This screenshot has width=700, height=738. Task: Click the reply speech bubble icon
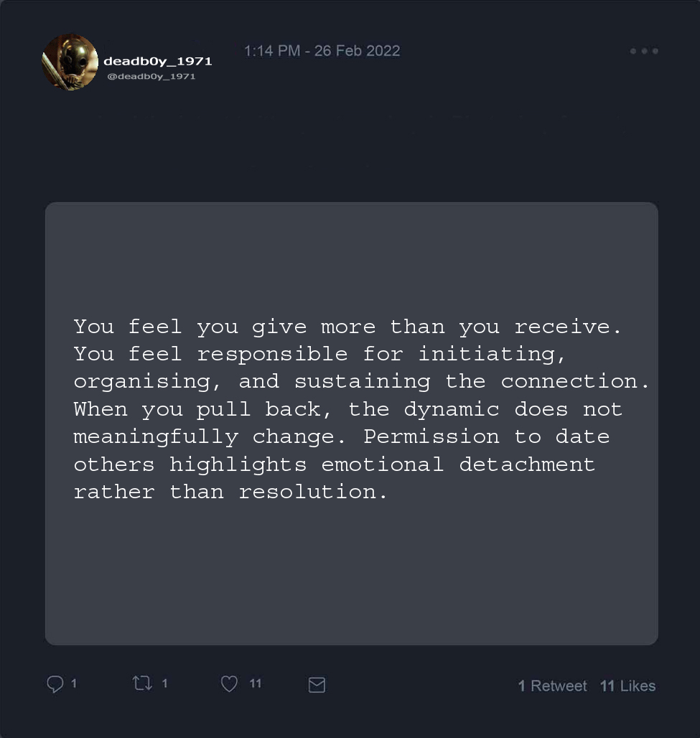tap(55, 684)
